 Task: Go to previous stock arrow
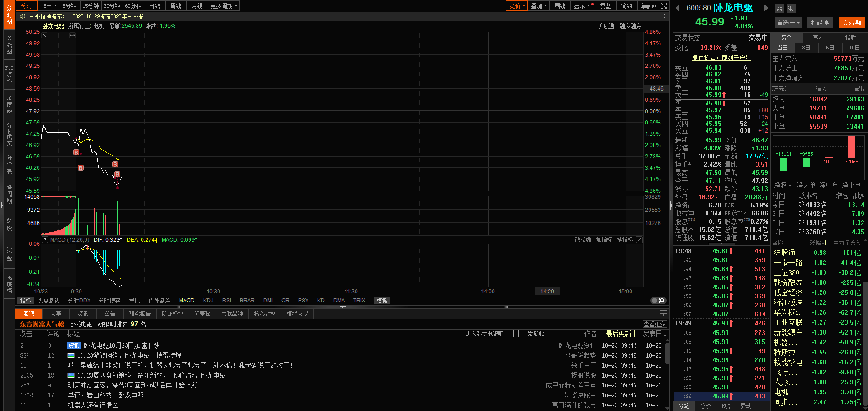678,8
